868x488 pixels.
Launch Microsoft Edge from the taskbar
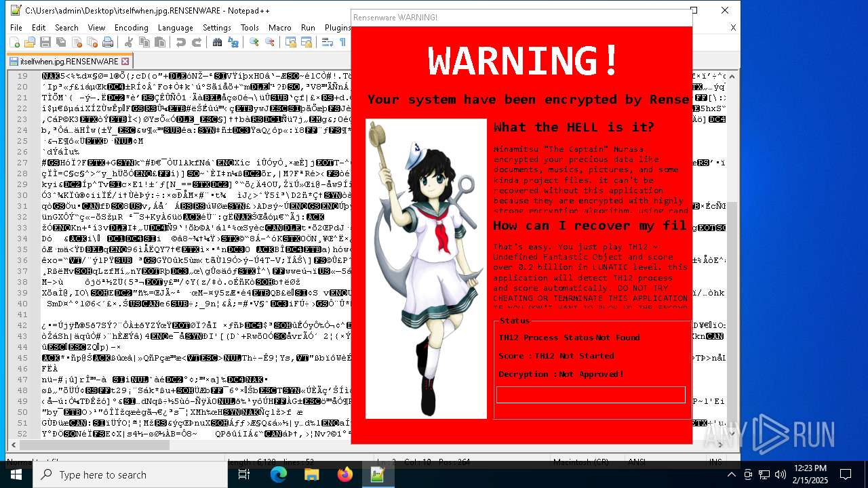[x=278, y=474]
